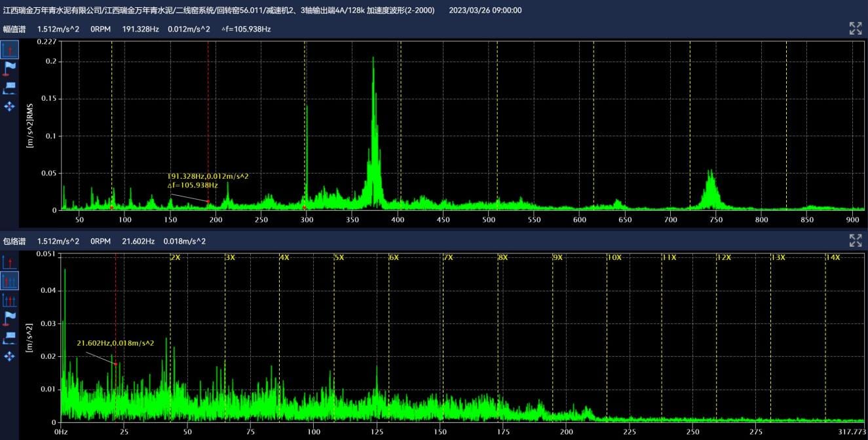This screenshot has height=440, width=868.
Task: Select sideband cursor tool in envelope spectrum toolbar
Action: (9, 301)
